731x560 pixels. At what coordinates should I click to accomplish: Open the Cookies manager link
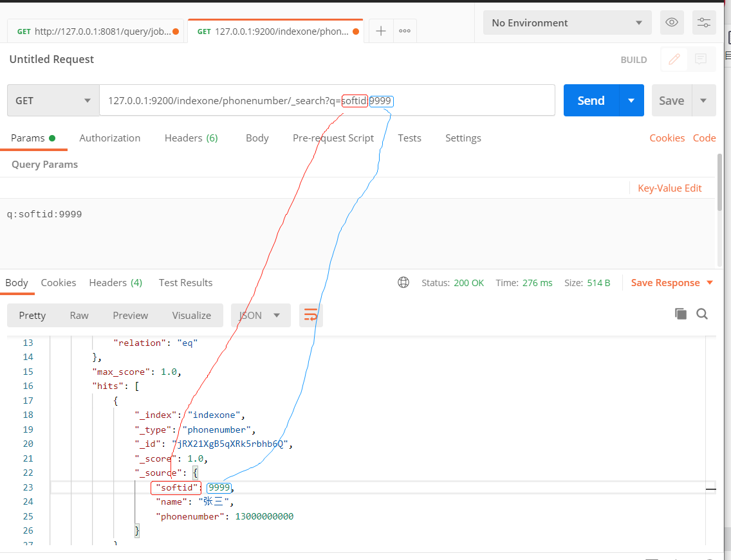[x=667, y=138]
